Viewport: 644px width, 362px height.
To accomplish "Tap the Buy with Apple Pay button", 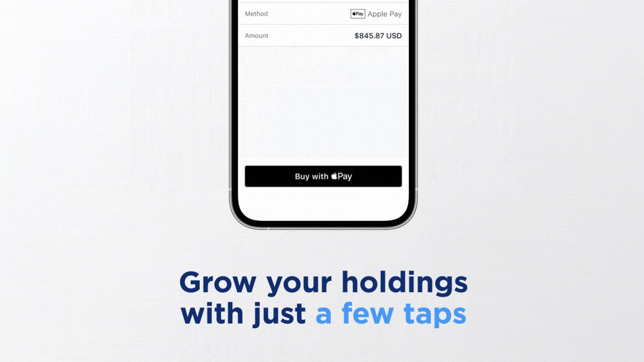I will 323,176.
